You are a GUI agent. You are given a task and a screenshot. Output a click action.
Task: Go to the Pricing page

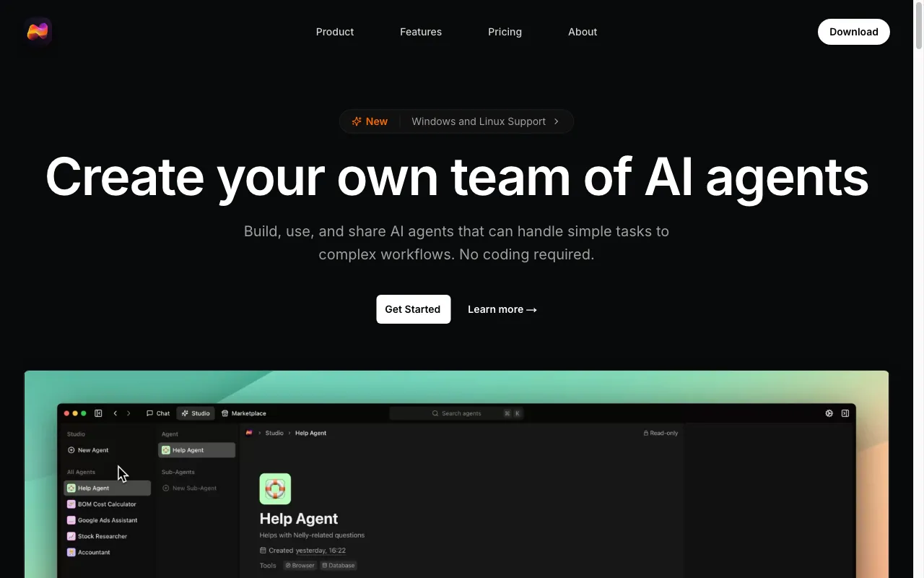point(505,32)
